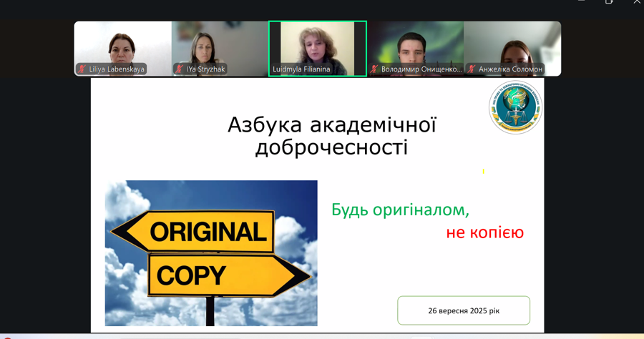Screen dimensions: 644x339
Task: Click the slide title 'Азбука академічної доброчесності'
Action: [x=331, y=136]
